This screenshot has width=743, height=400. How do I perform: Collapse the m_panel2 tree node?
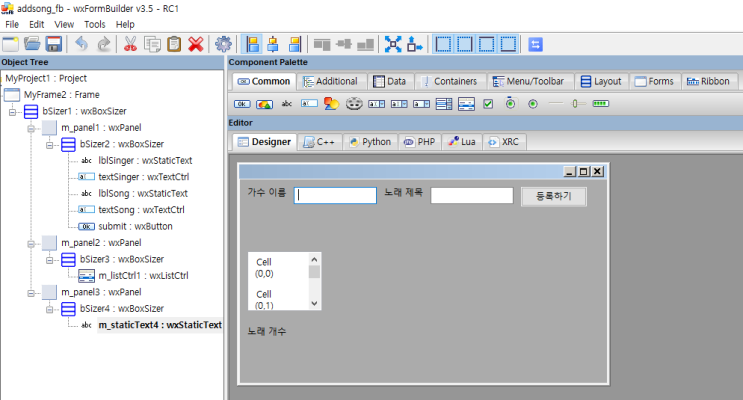[x=31, y=244]
